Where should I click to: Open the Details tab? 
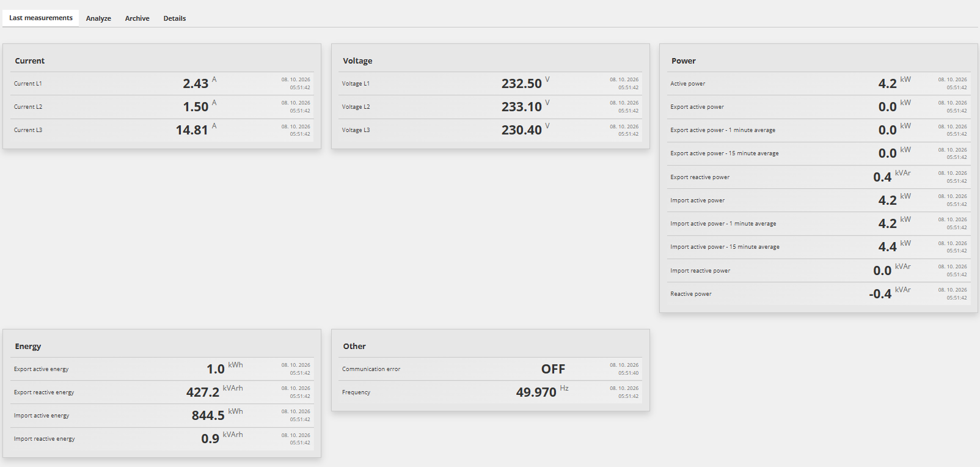click(175, 18)
